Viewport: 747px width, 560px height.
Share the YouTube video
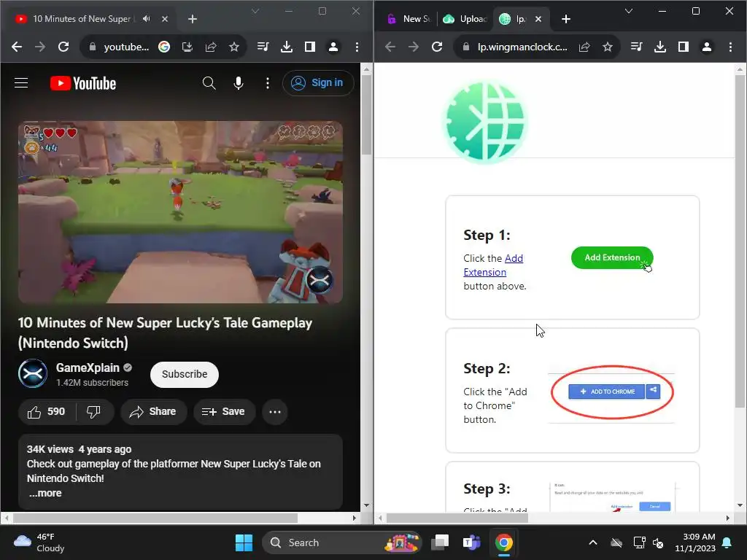coord(153,411)
